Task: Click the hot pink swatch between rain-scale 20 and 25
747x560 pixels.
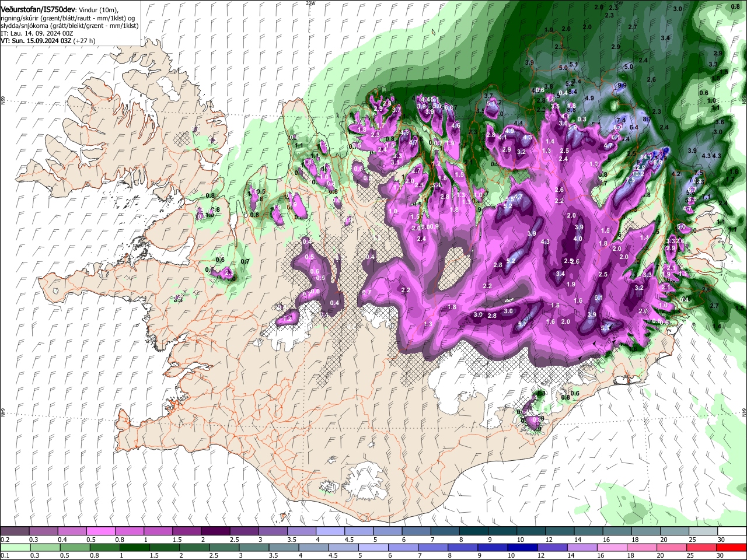Action: pyautogui.click(x=671, y=547)
